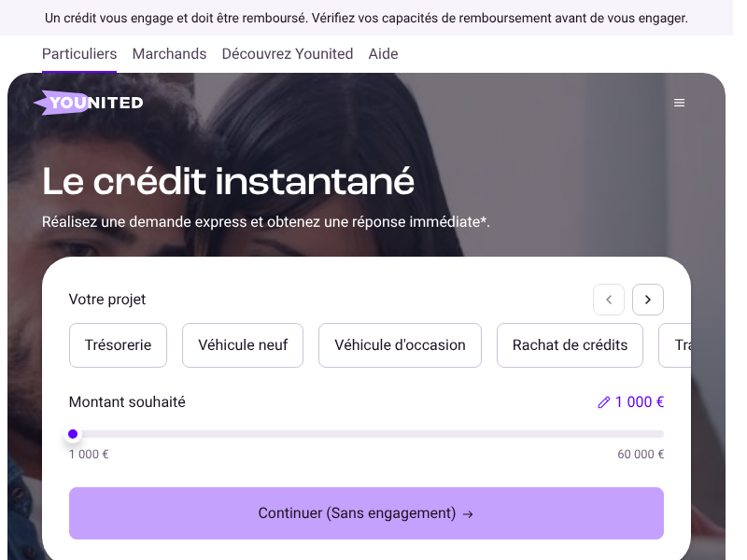This screenshot has width=747, height=560.
Task: Click the pencil edit icon beside 1 000 €
Action: (x=603, y=402)
